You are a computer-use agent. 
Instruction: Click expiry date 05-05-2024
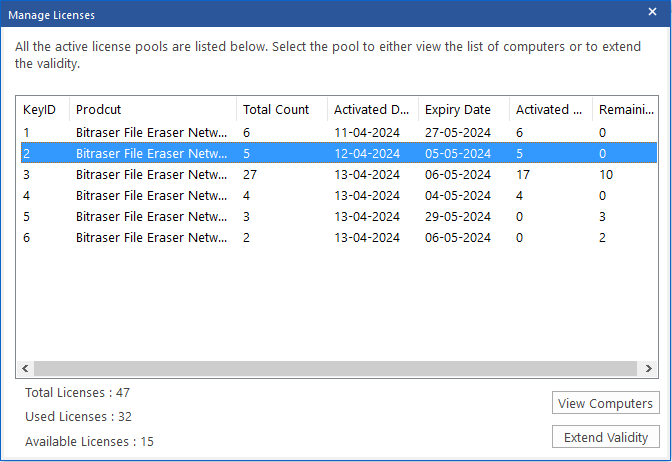[x=458, y=153]
